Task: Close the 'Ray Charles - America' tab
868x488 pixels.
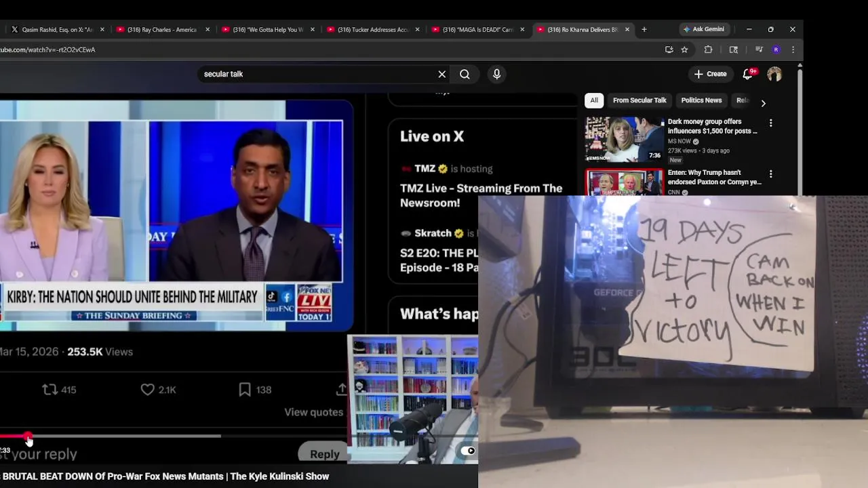Action: (208, 29)
